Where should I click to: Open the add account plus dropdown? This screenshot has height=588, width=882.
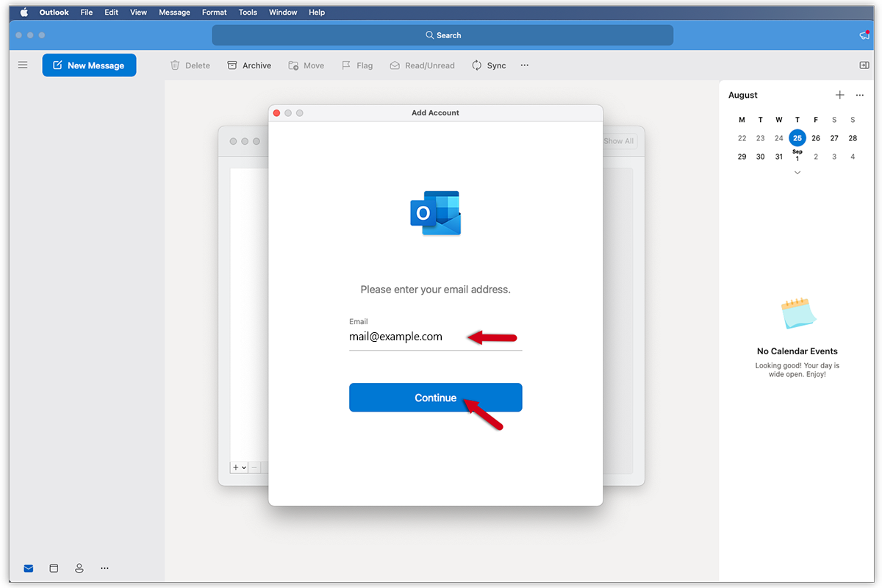[240, 467]
